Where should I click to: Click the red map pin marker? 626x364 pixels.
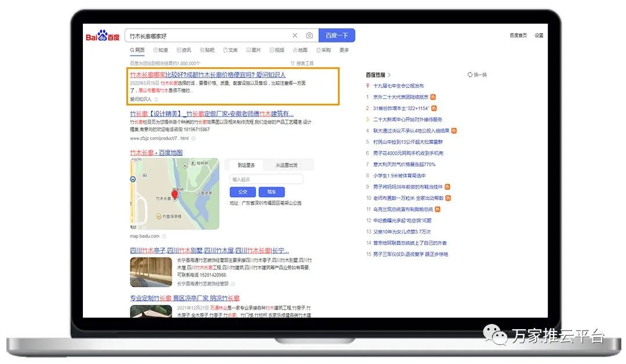pyautogui.click(x=175, y=195)
